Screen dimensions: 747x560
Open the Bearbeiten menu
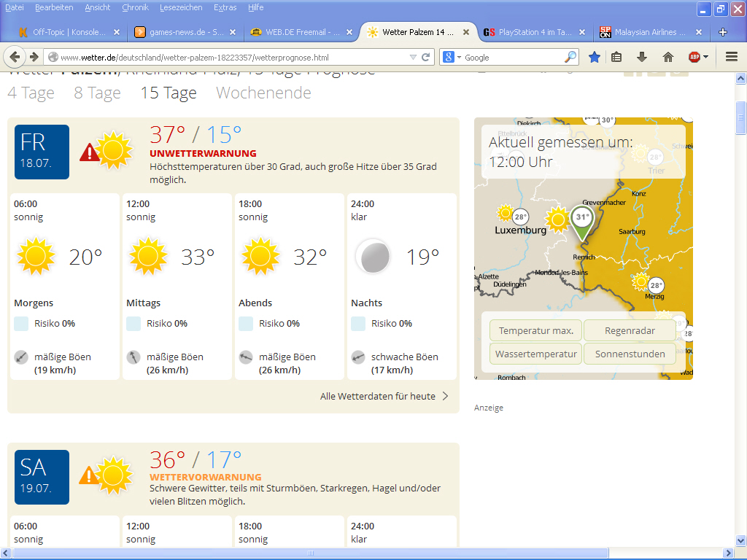point(54,7)
